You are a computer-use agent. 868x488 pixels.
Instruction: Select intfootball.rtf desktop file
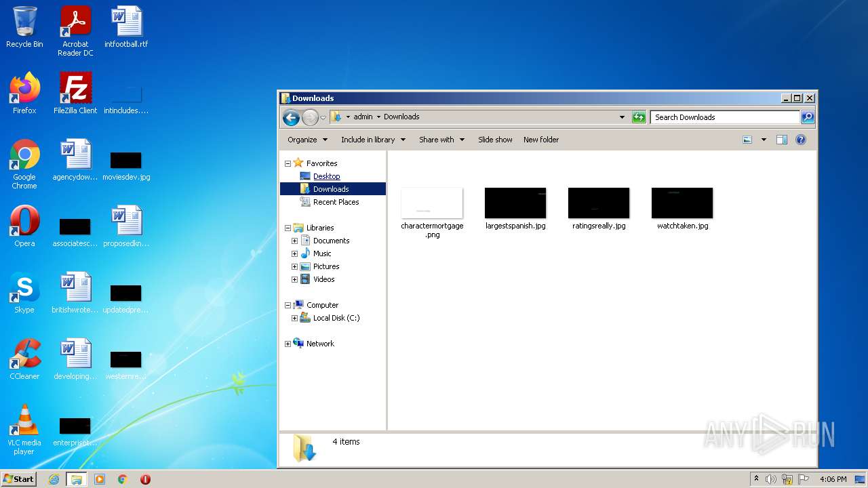126,27
